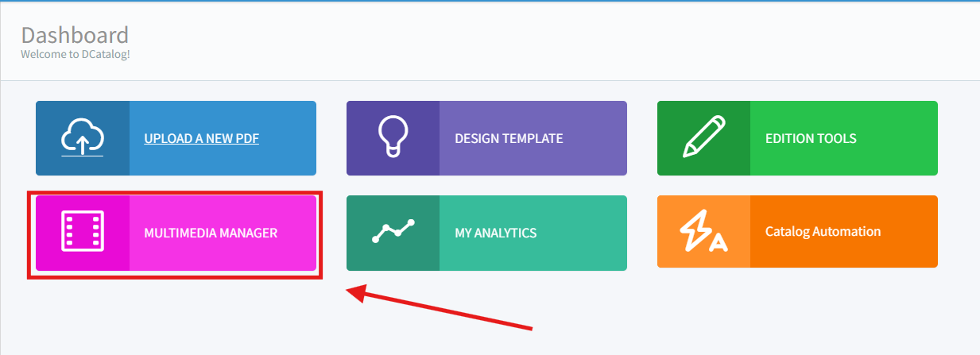Click the film strip Multimedia icon
980x355 pixels.
click(x=83, y=233)
